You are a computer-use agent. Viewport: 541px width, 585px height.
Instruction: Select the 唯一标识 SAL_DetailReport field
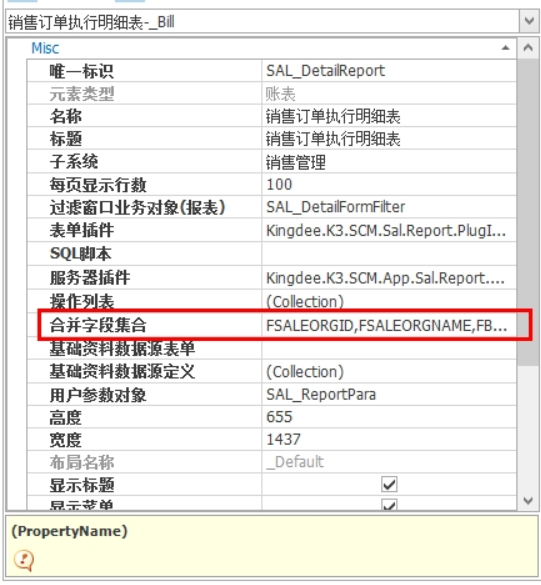389,71
